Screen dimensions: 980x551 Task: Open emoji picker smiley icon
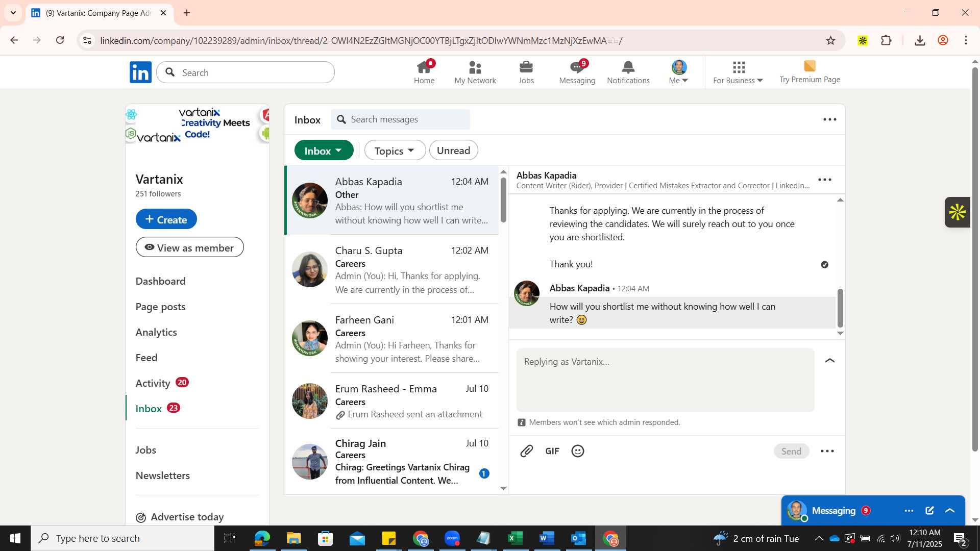pos(578,451)
